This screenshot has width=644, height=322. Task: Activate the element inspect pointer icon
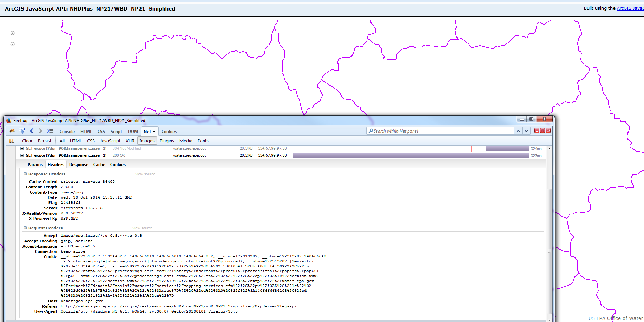tap(22, 131)
